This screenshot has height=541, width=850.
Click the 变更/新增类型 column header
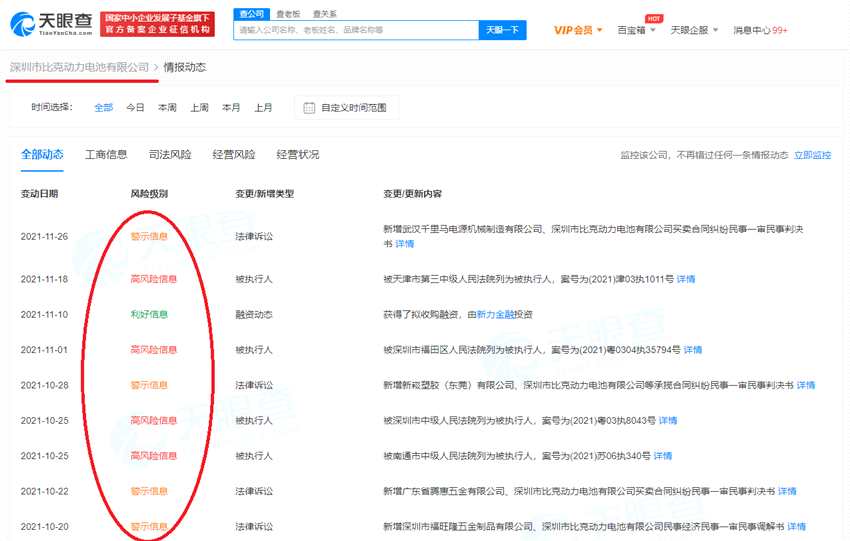265,194
